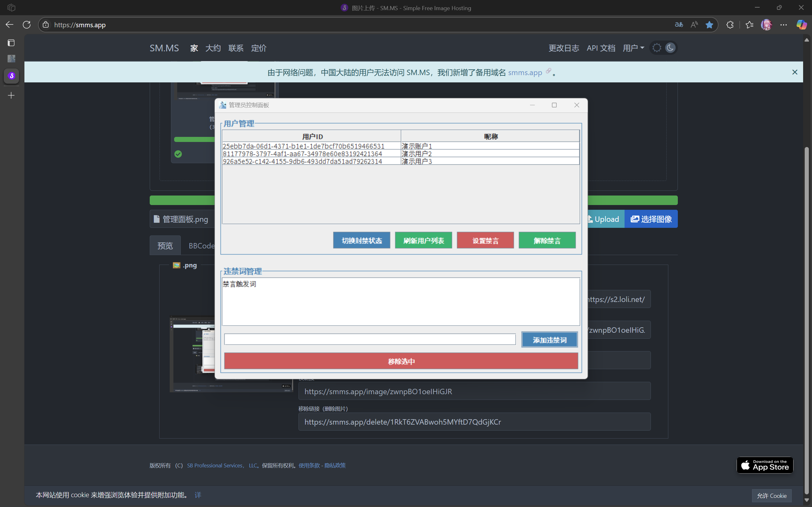This screenshot has width=812, height=507.
Task: Switch to the dark theme moon toggle
Action: coord(670,48)
